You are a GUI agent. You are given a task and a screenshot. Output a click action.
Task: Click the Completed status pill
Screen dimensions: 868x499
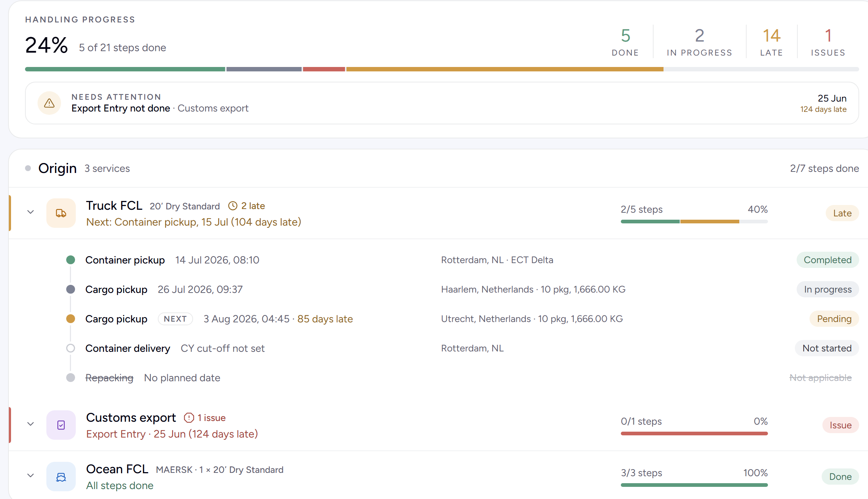pos(828,260)
